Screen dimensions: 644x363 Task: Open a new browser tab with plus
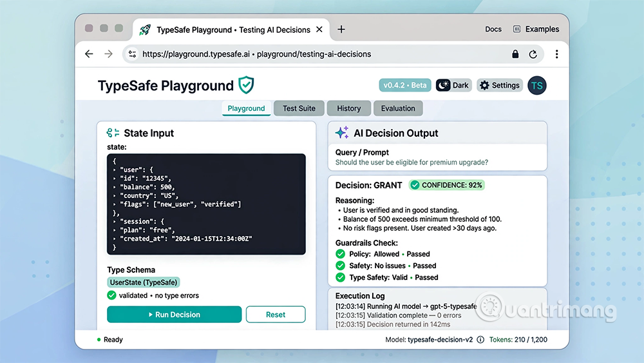tap(341, 29)
